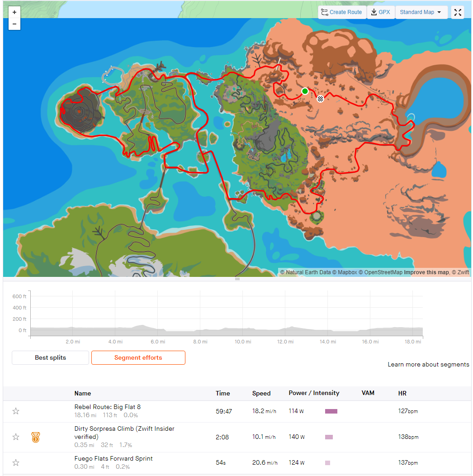Click the VAM column header

(368, 393)
